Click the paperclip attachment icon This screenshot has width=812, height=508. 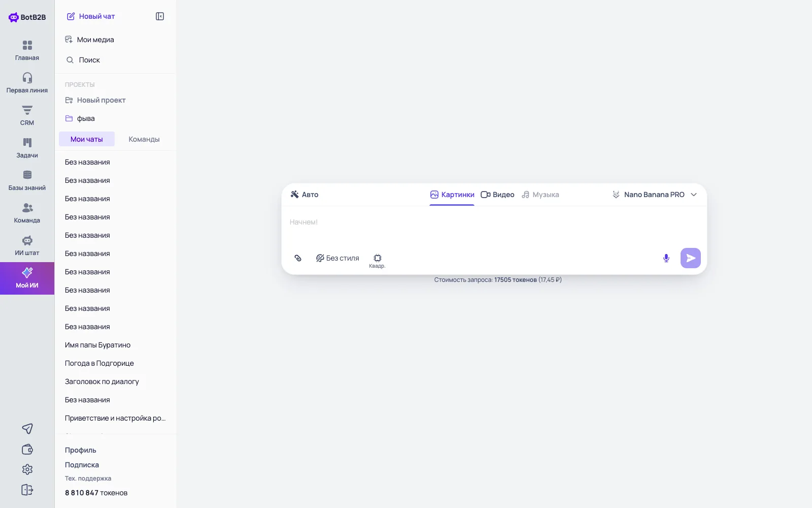click(x=298, y=258)
